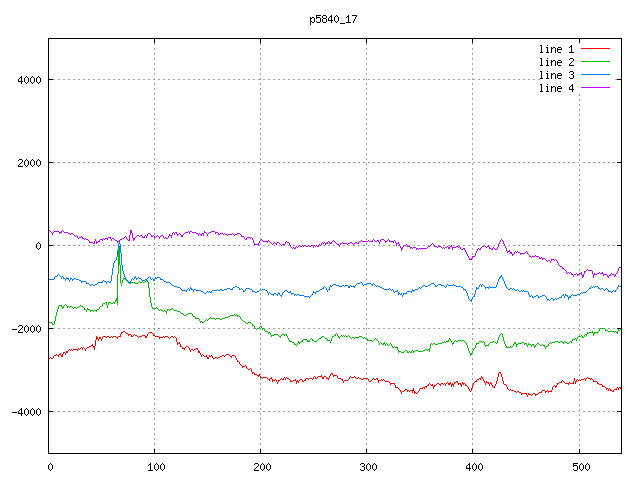Click the green line 2 legend sample
Screen dimensions: 640x480
(x=595, y=62)
